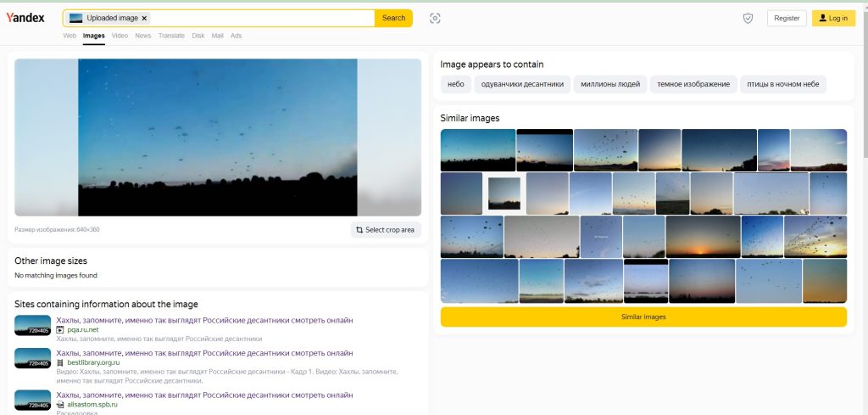868x415 pixels.
Task: Select the 'небо' tag chip
Action: [456, 84]
